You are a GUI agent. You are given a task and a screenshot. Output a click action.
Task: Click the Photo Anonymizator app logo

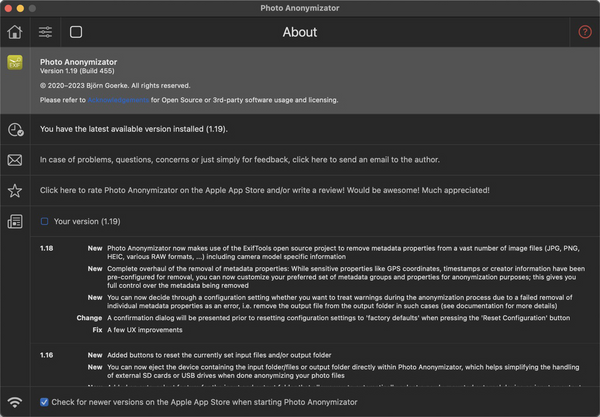tap(15, 62)
